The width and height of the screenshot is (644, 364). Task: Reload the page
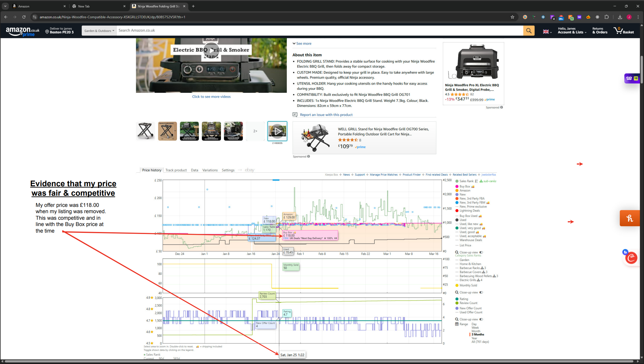pos(24,17)
